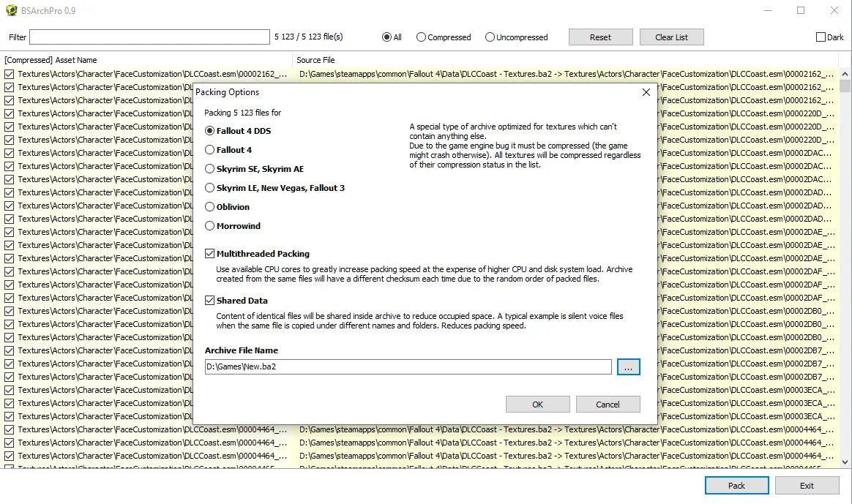Select the Uncompressed filter radio button
Image resolution: width=852 pixels, height=504 pixels.
[x=490, y=37]
